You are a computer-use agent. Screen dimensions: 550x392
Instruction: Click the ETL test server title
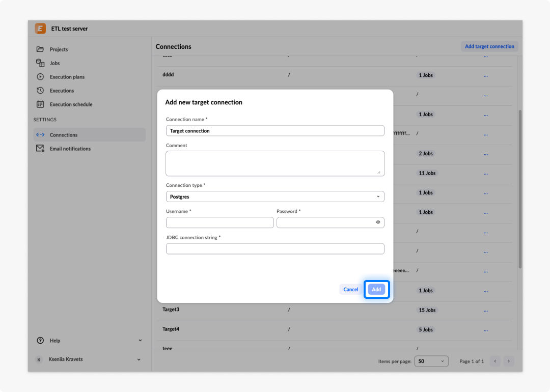point(69,29)
